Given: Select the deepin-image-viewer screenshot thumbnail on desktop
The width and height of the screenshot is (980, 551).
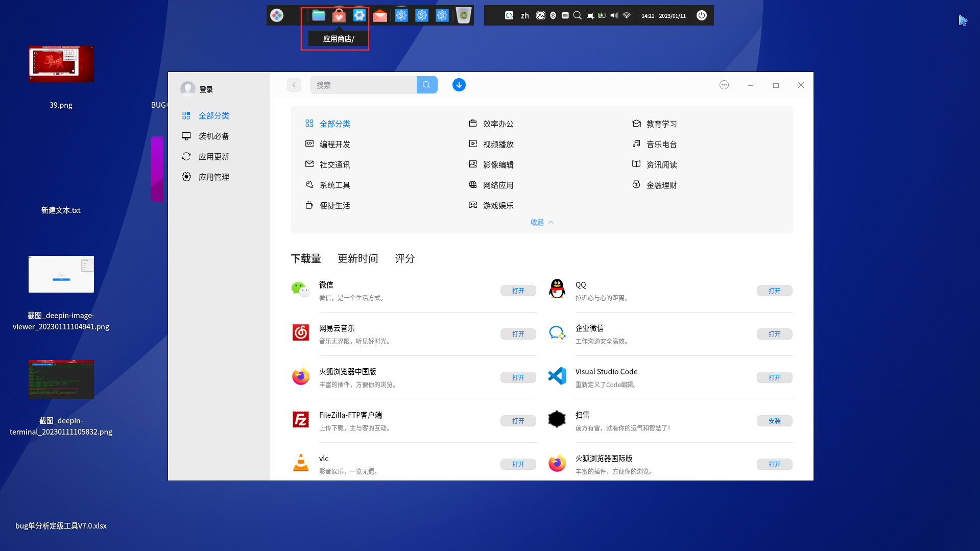Looking at the screenshot, I should [x=61, y=274].
